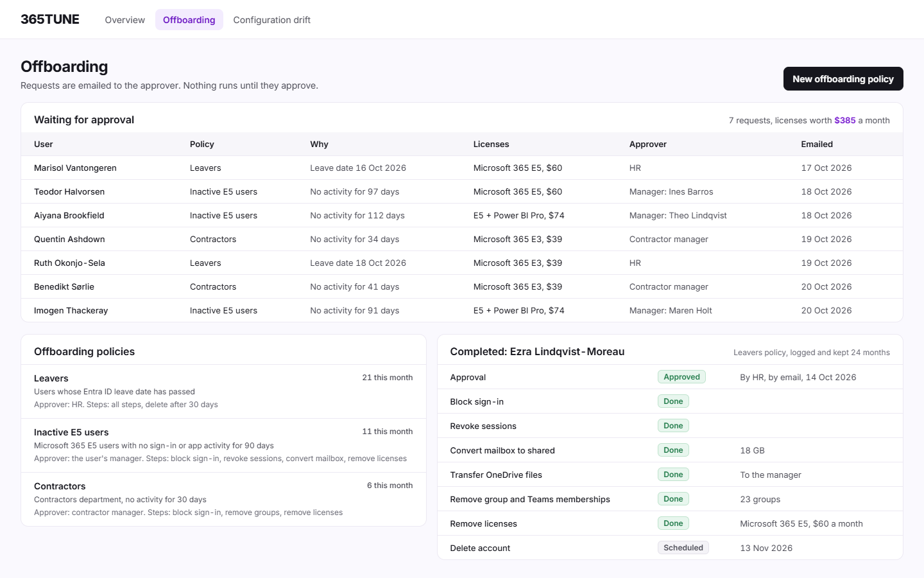Click '11 this month' count
924x578 pixels.
388,432
